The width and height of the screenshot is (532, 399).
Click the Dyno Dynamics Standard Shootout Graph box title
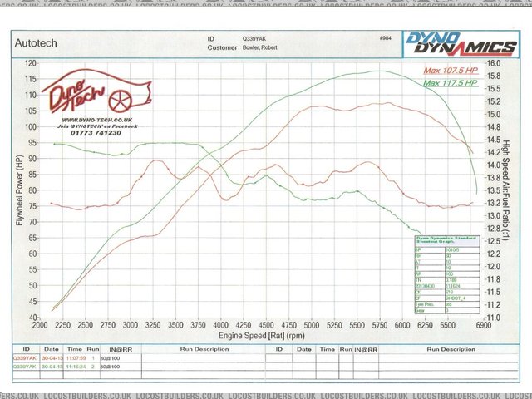pos(446,242)
